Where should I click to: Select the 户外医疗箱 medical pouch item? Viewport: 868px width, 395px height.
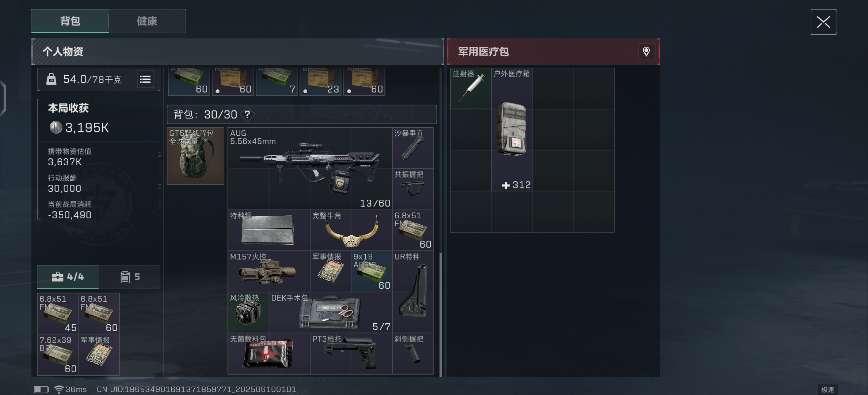pyautogui.click(x=512, y=129)
